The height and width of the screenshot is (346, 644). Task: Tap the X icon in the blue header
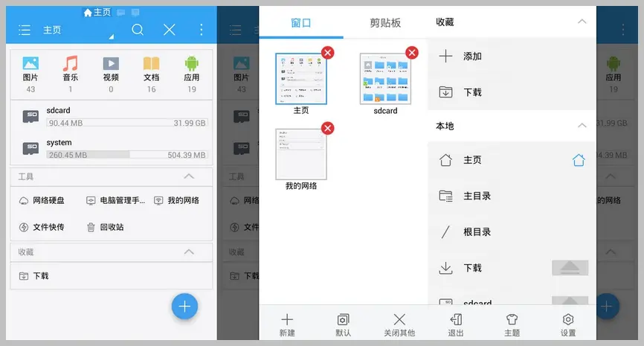[x=170, y=30]
